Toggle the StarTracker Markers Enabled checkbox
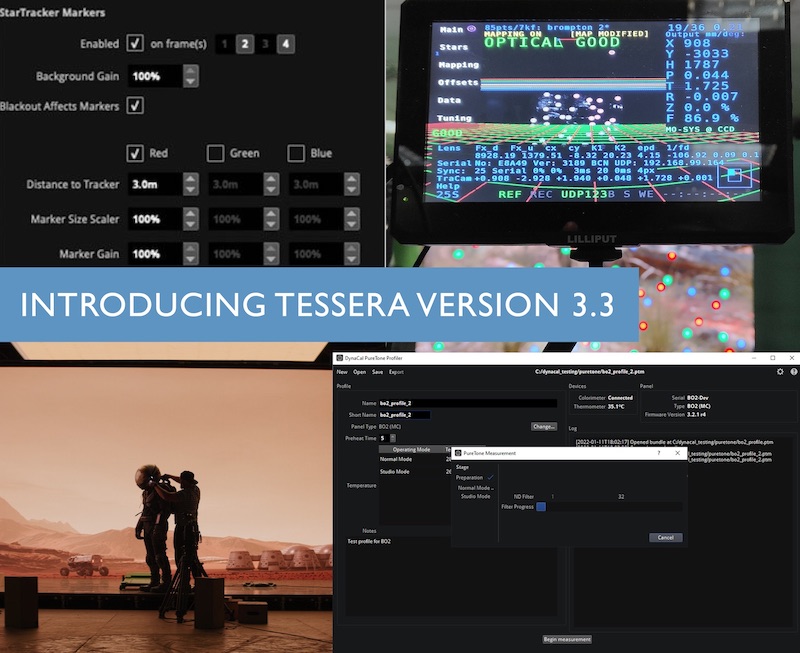The height and width of the screenshot is (653, 800). click(x=136, y=44)
